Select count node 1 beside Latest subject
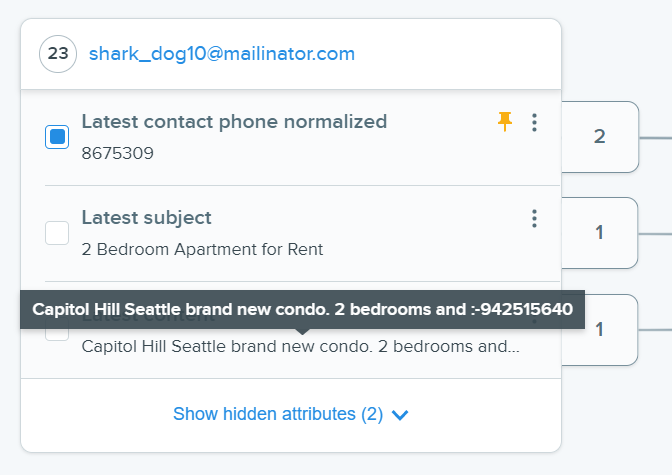Image resolution: width=672 pixels, height=475 pixels. pyautogui.click(x=600, y=233)
